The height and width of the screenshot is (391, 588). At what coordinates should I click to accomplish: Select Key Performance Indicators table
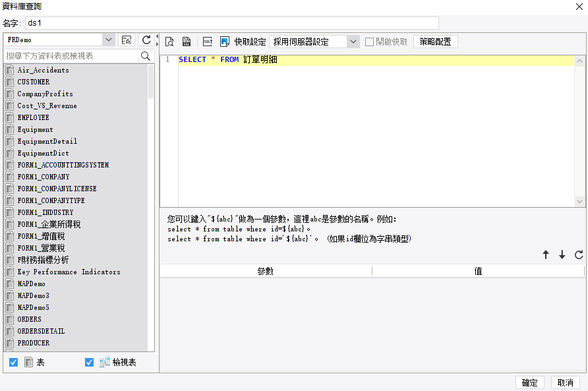coord(69,272)
